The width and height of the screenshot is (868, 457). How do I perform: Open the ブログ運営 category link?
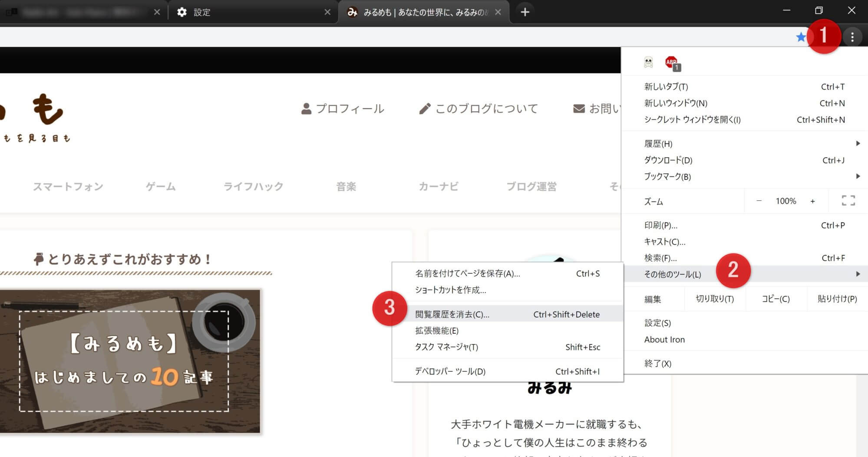(x=531, y=187)
